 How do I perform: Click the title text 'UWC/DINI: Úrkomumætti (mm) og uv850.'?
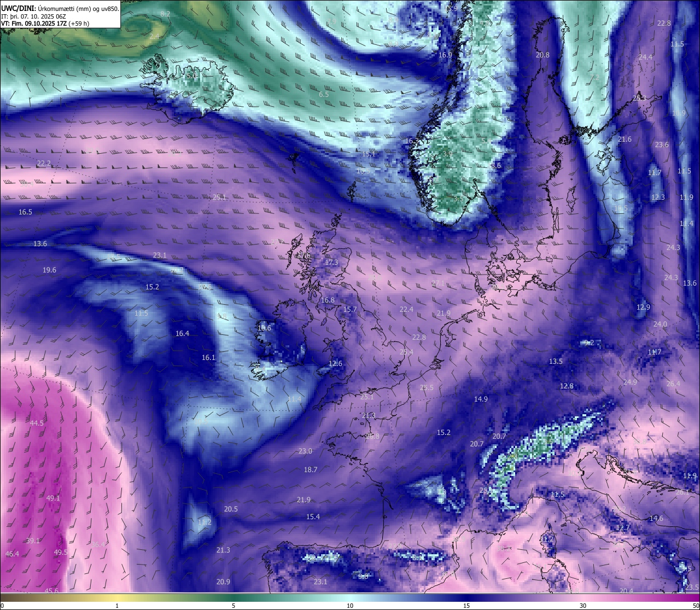[60, 8]
